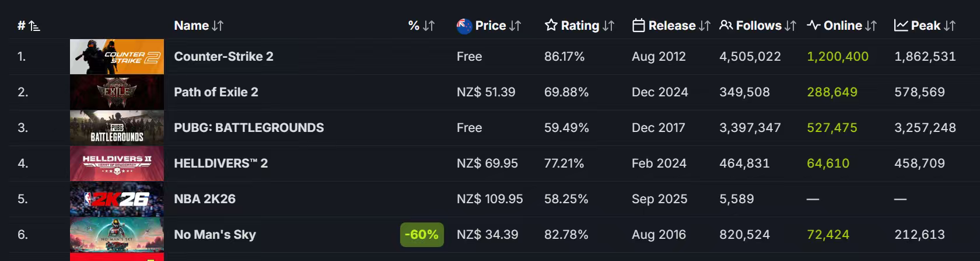
Task: Sort games by Name column arrows
Action: tap(218, 26)
